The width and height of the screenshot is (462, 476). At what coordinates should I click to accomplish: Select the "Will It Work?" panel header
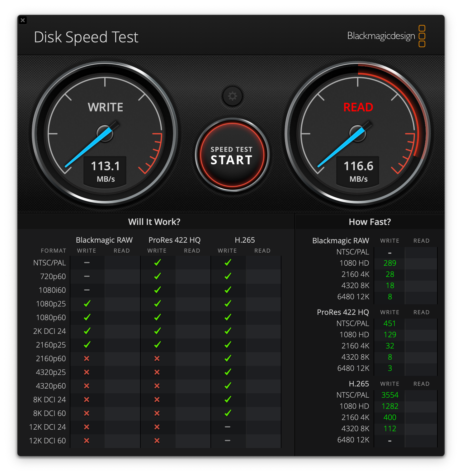pos(154,222)
